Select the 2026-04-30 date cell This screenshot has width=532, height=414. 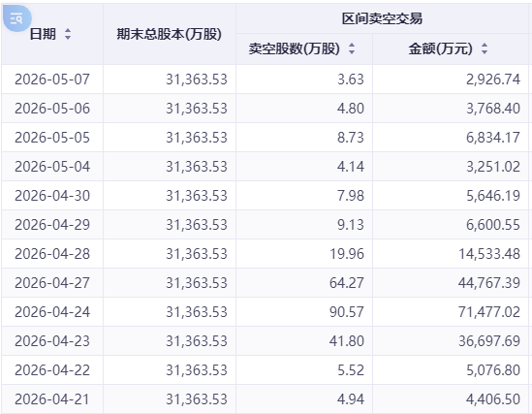[x=52, y=196]
